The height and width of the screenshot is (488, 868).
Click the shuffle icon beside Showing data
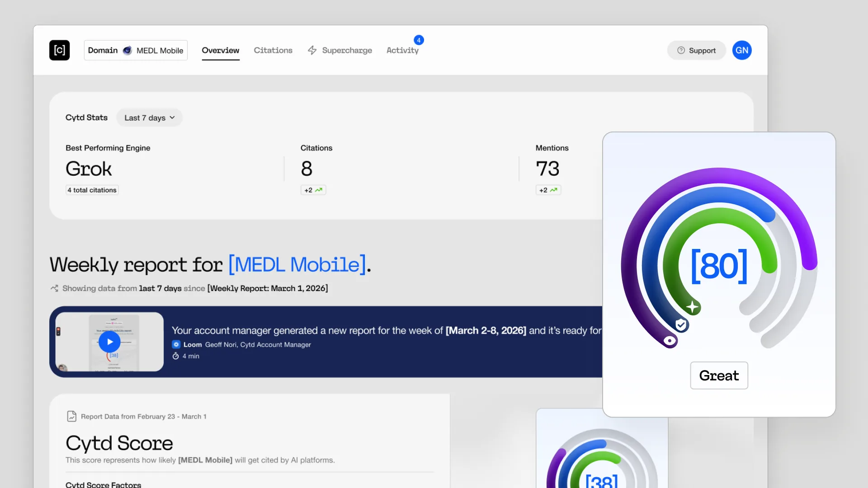pos(54,288)
